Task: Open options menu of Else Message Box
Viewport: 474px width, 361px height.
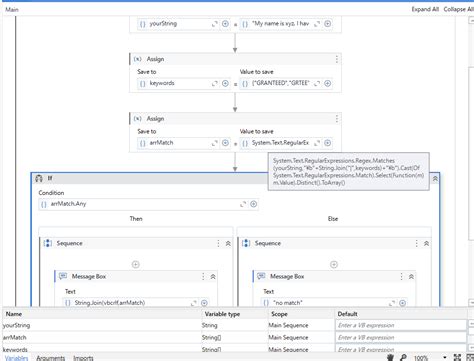Action: 401,277
